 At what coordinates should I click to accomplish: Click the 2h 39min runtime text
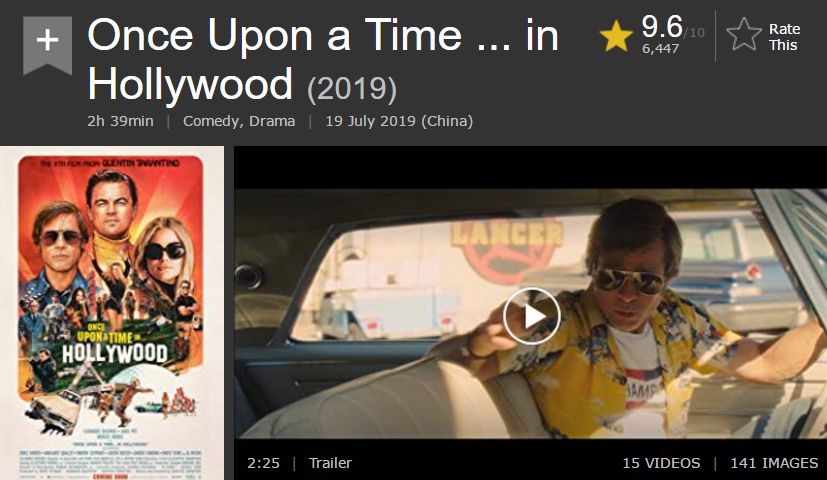coord(120,121)
